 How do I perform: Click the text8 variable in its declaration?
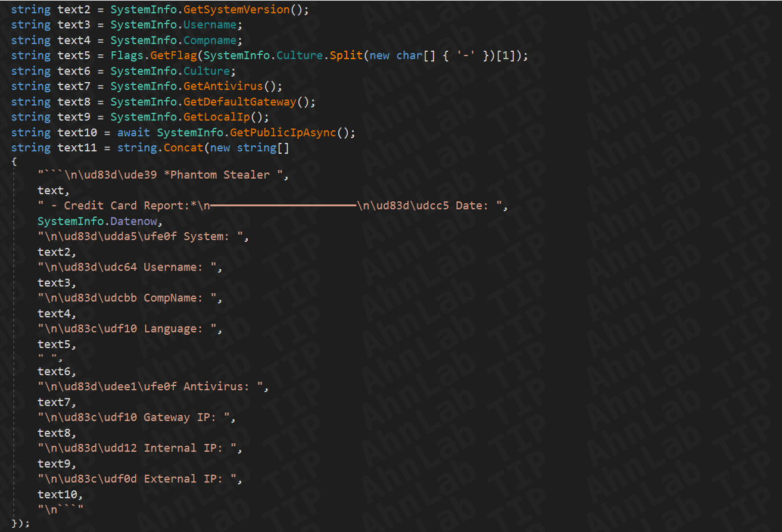pos(74,102)
